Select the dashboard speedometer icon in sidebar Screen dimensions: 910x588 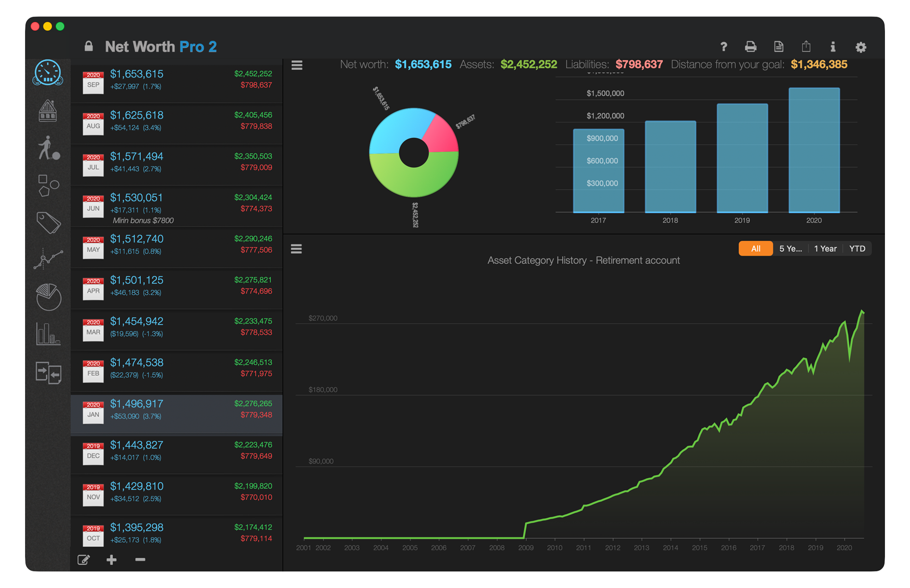pos(48,73)
